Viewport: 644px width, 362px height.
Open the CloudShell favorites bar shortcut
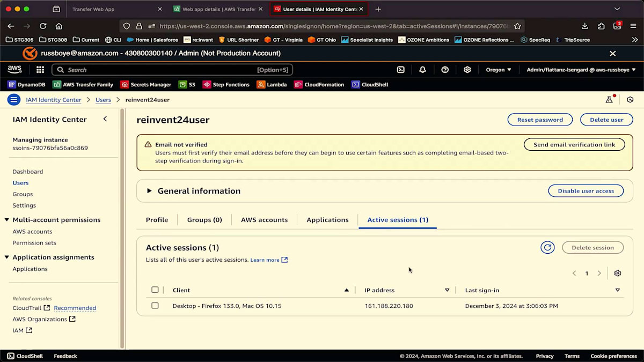click(370, 84)
